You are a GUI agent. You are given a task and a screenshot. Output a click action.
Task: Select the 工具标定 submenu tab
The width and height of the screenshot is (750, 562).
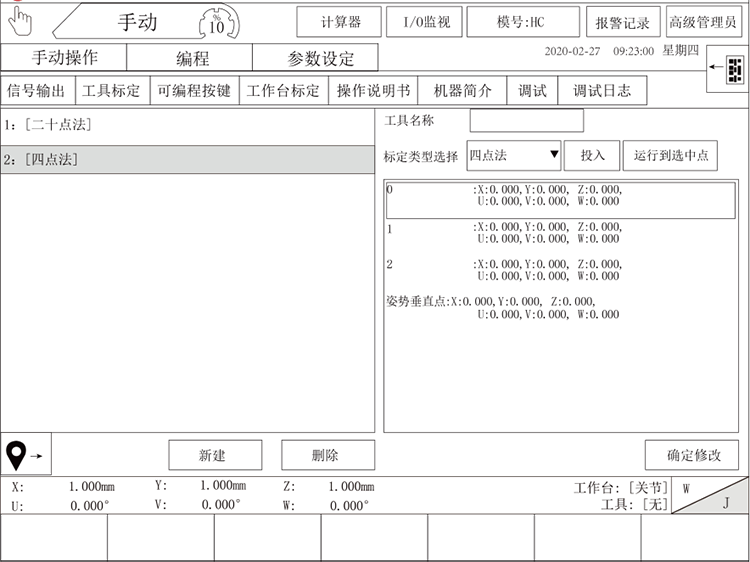(x=111, y=91)
